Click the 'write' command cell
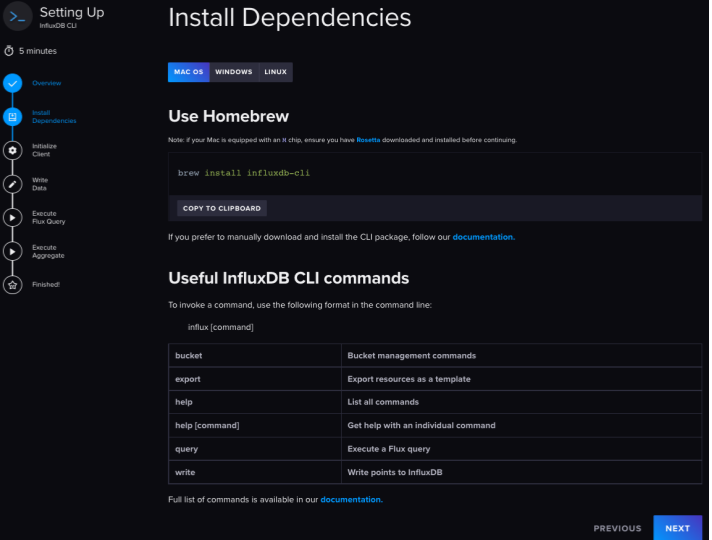Image resolution: width=712 pixels, height=540 pixels. [255, 472]
